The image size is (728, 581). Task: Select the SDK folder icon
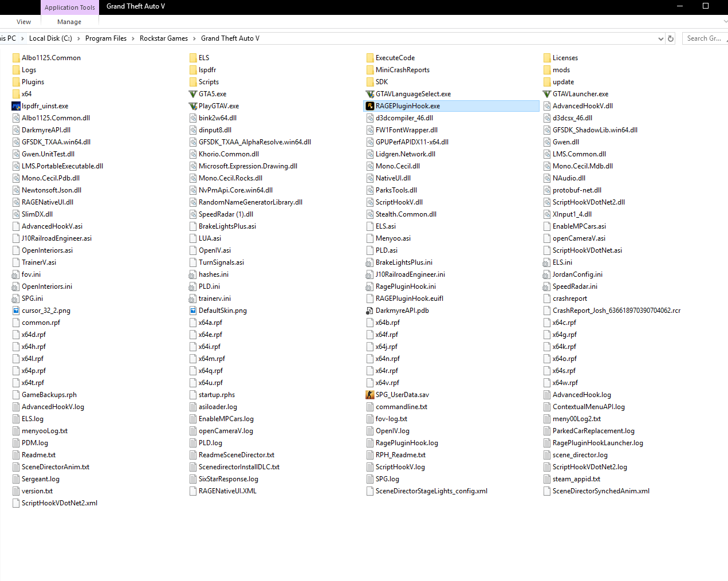click(370, 82)
